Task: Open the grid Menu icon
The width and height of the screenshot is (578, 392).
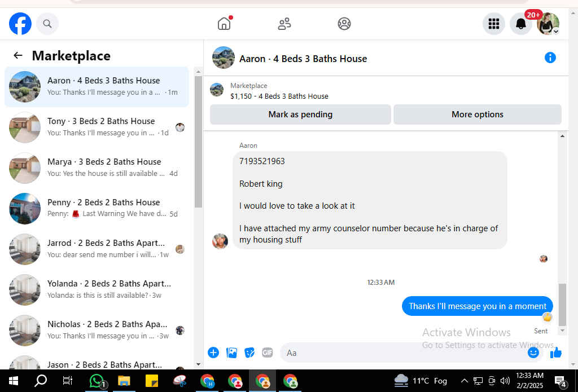Action: (493, 24)
